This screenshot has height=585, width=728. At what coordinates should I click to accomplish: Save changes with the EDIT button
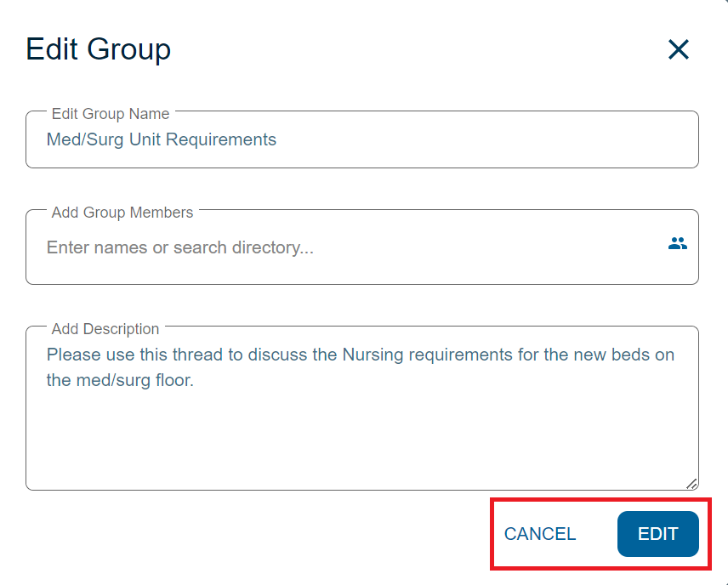click(658, 534)
